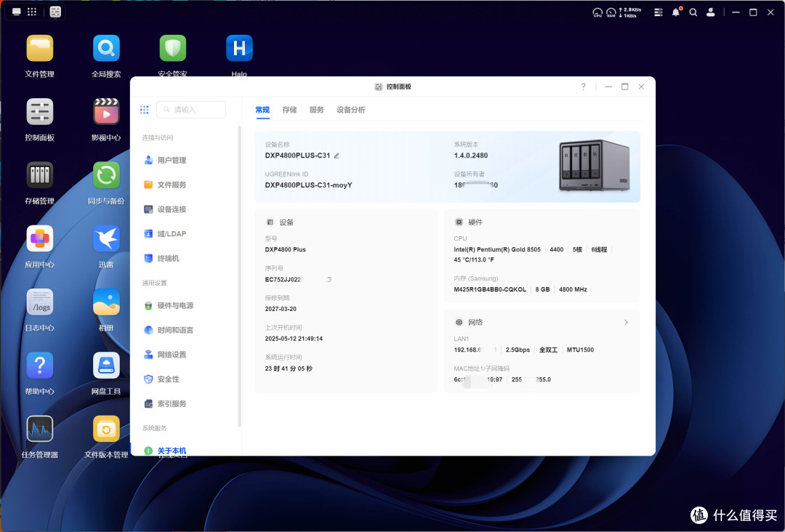This screenshot has height=532, width=785.
Task: Click warranty date 2027-03-20
Action: 281,310
